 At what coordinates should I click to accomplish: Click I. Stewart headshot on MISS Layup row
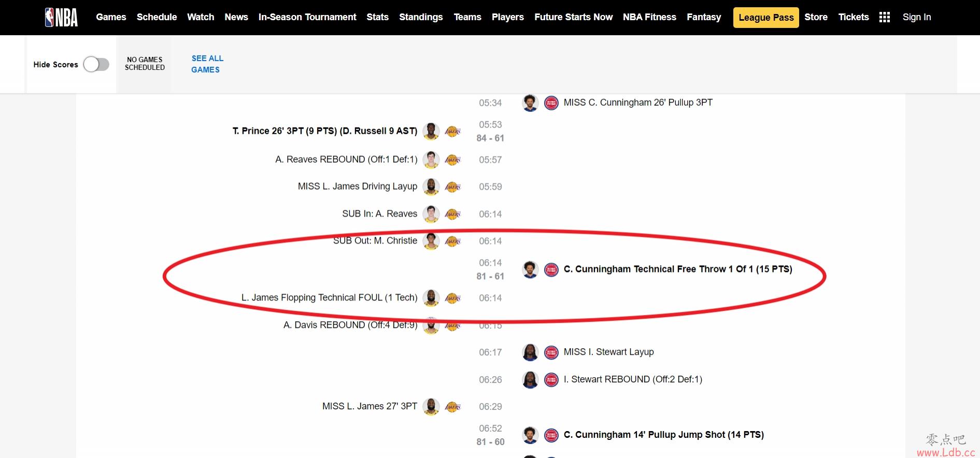tap(530, 352)
